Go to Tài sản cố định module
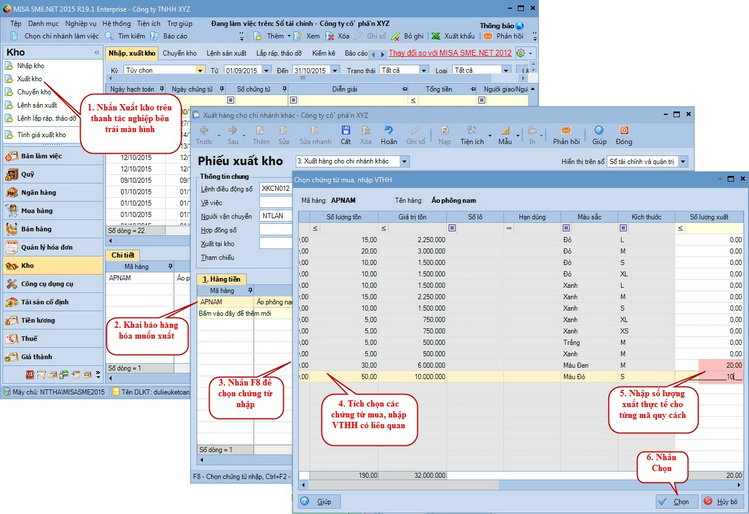 [53, 302]
